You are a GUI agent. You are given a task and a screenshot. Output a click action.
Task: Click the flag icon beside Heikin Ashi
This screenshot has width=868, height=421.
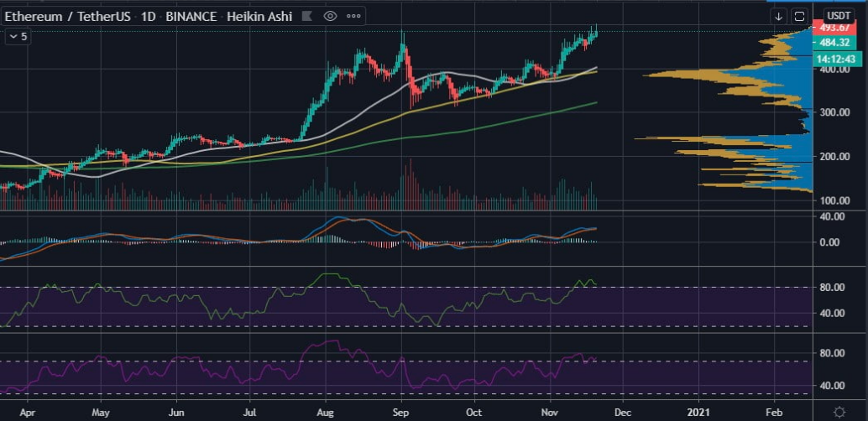tap(306, 16)
